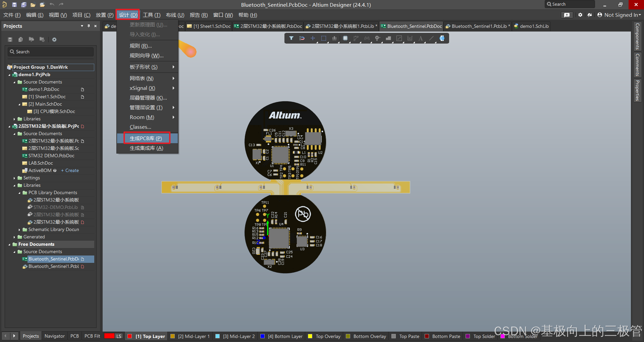
Task: Click the + Create ActiveBOM link
Action: (70, 171)
